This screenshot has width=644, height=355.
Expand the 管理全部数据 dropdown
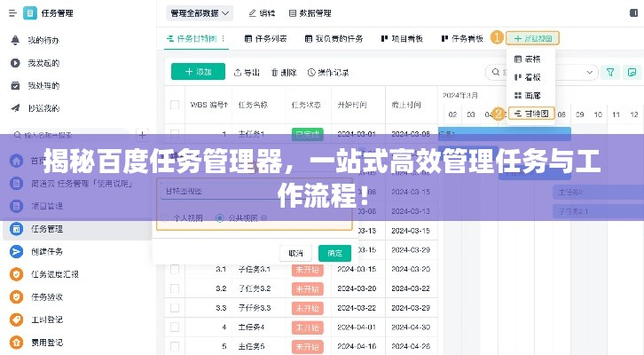[200, 13]
